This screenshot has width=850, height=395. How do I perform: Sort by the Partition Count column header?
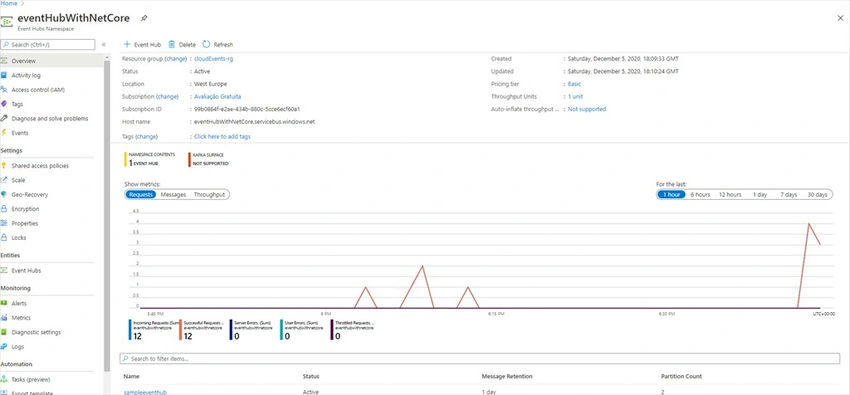[x=681, y=376]
